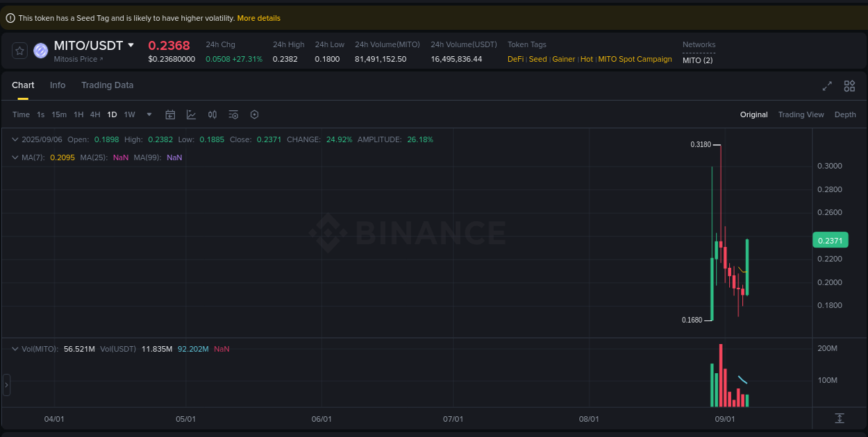Open the MITO/USDT pair dropdown
This screenshot has width=868, height=437.
coord(132,44)
